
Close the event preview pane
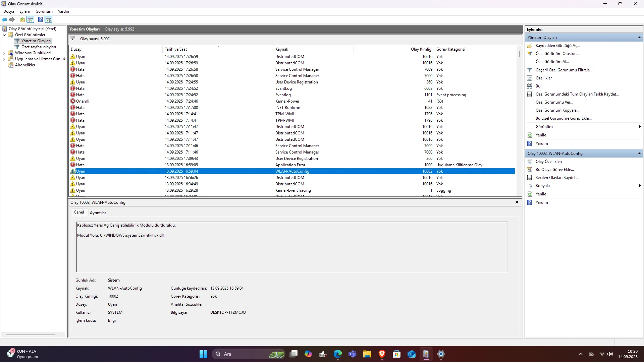tap(517, 202)
